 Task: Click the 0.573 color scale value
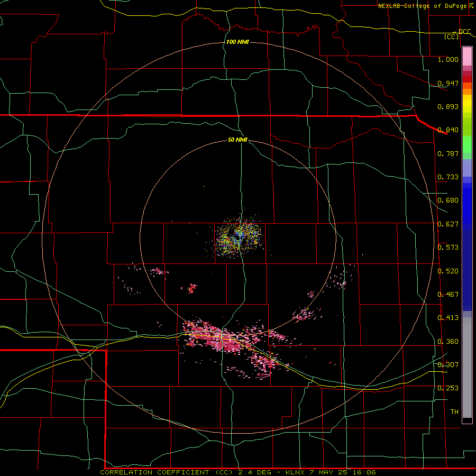[448, 248]
